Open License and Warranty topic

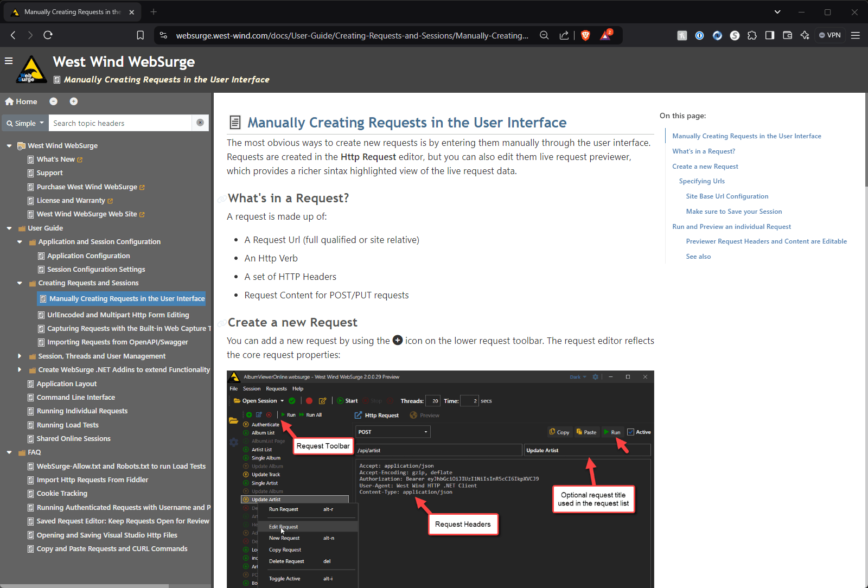[x=71, y=201]
